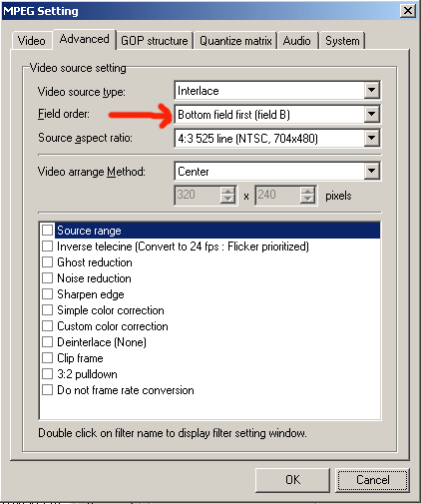Check the Noise reduction option

pos(47,278)
